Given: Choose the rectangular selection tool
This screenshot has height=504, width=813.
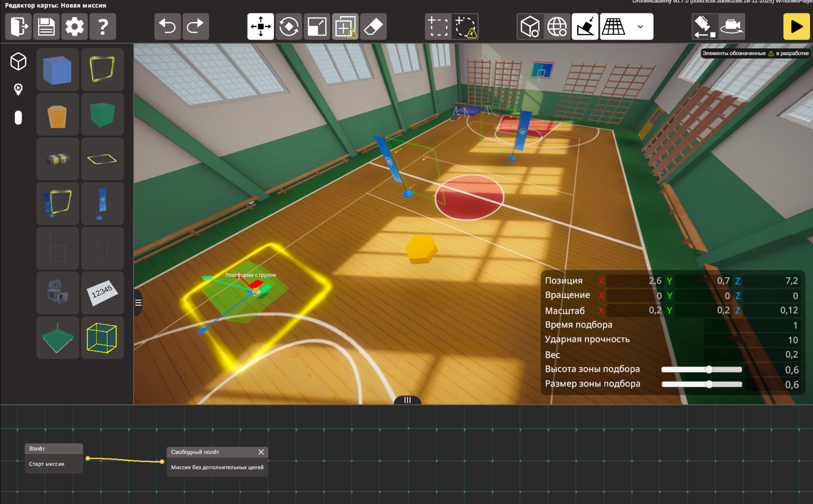Looking at the screenshot, I should pos(438,27).
